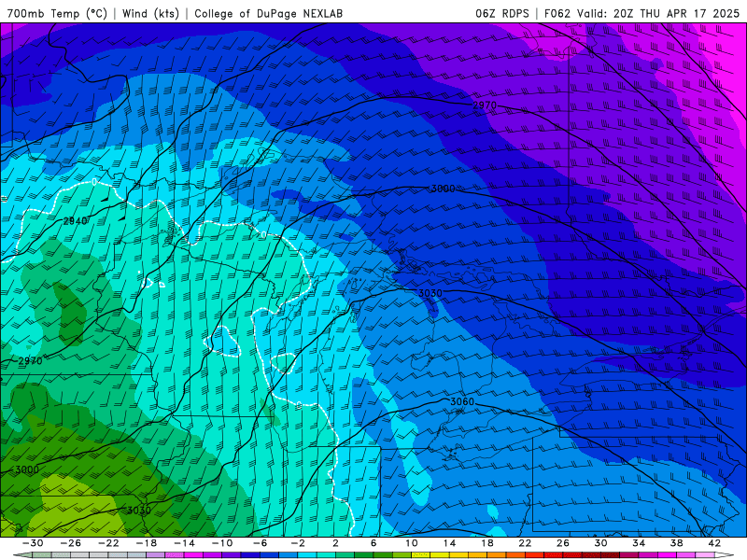Click the -18 temperature scale label
Viewport: 747px width, 560px height.
pos(147,543)
